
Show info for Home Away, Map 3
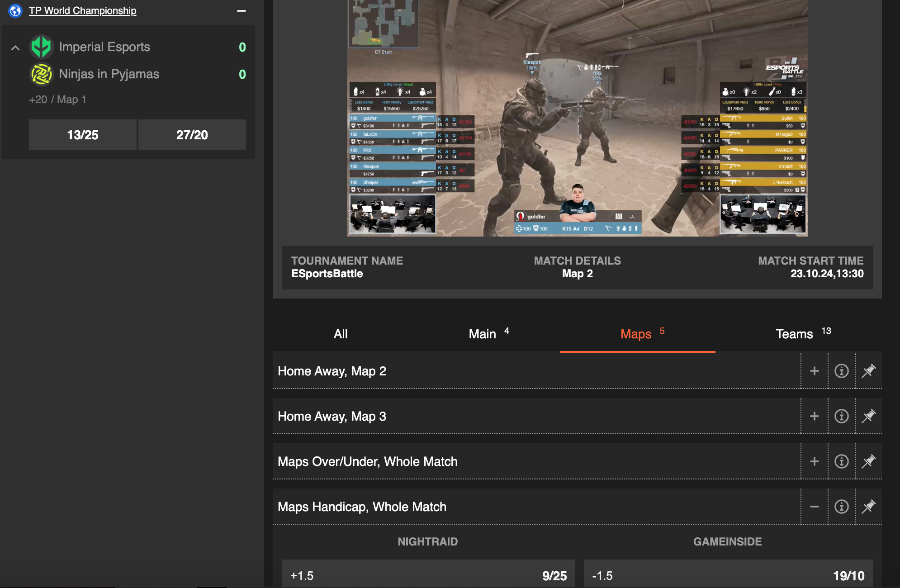click(842, 416)
